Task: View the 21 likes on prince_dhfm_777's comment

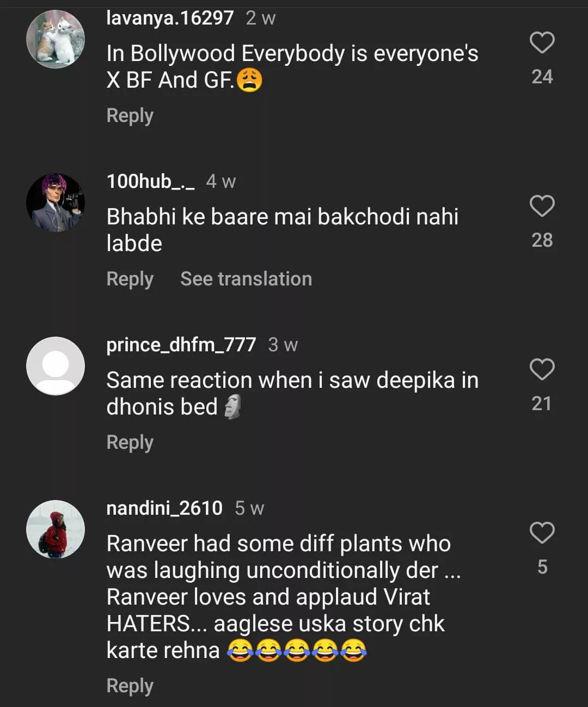Action: (x=542, y=404)
